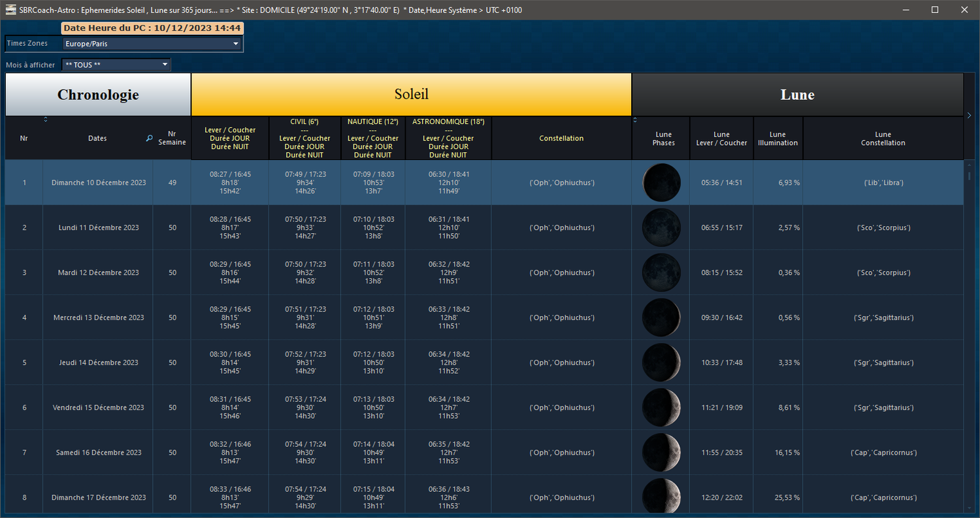The height and width of the screenshot is (518, 980).
Task: Click the right arrow expander beside Lune header
Action: pos(969,116)
